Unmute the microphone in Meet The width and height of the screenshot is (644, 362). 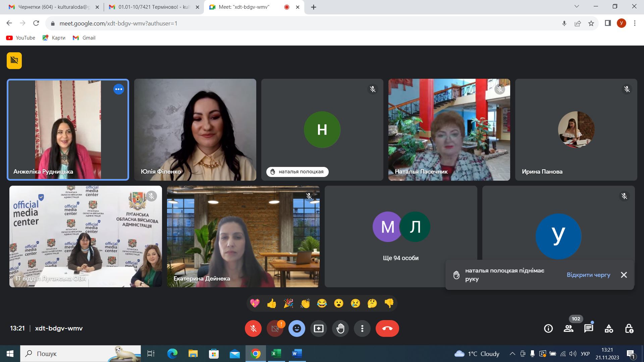point(253,328)
